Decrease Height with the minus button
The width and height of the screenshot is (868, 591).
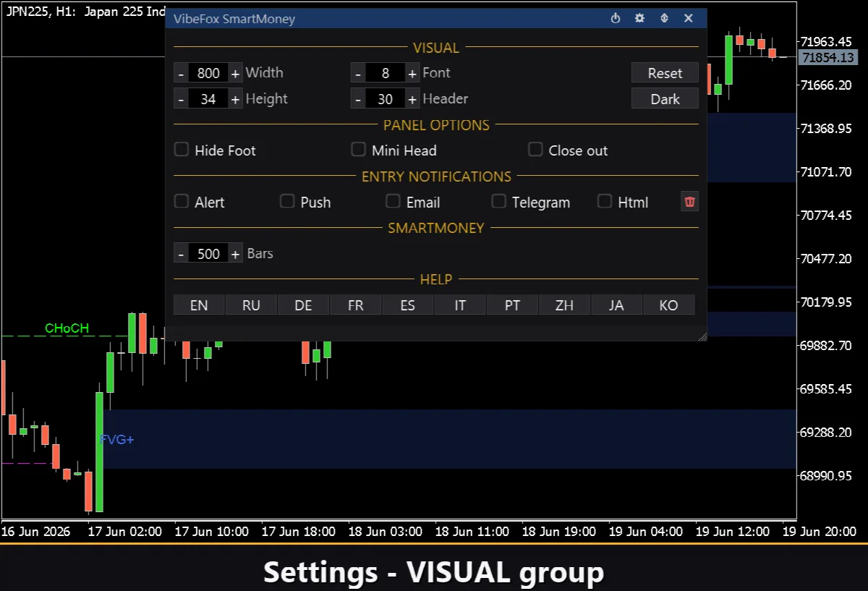(x=181, y=99)
